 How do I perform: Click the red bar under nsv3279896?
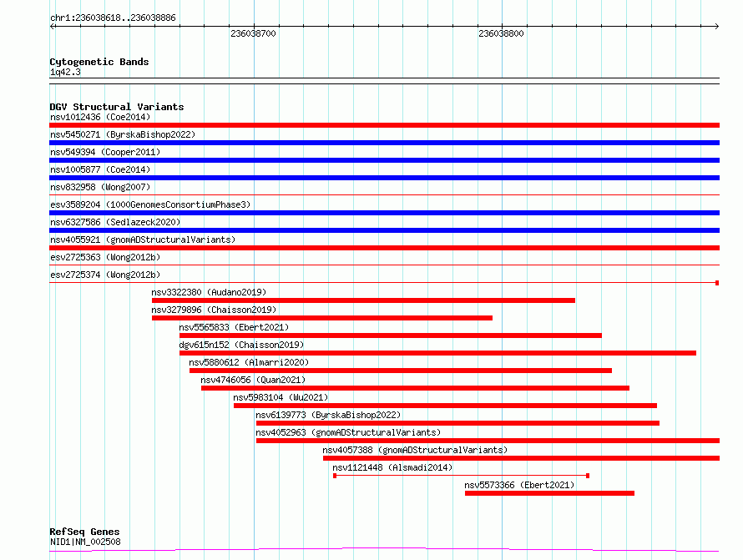[x=322, y=318]
